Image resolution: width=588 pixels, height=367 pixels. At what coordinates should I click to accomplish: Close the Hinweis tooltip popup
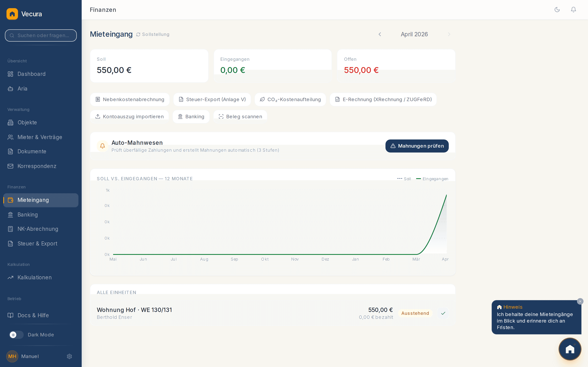(x=580, y=301)
